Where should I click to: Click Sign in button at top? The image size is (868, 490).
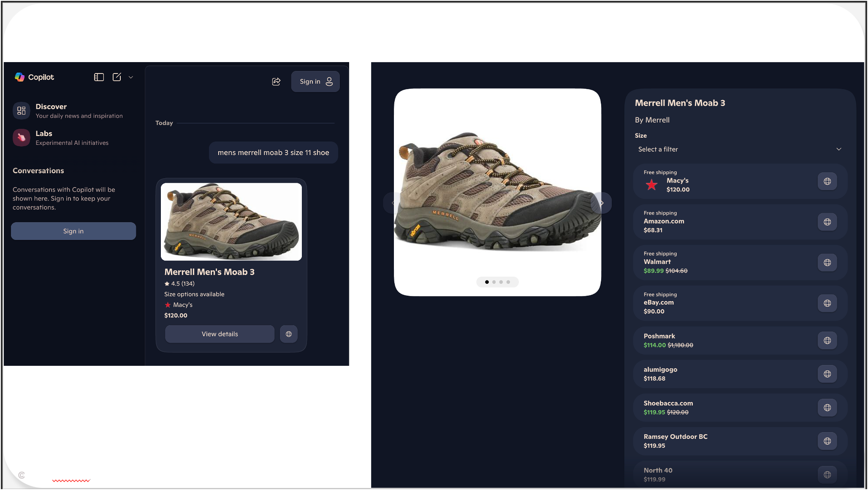tap(315, 82)
